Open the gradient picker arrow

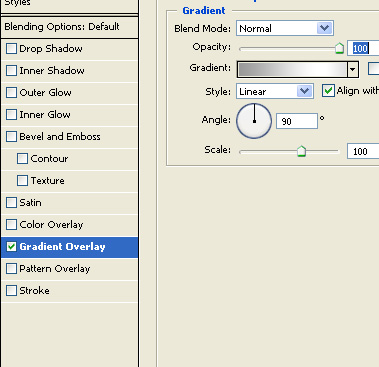(353, 70)
